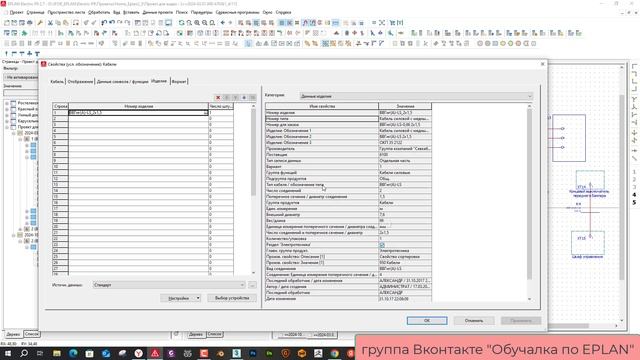Click the parts table vertical scrollbar
Image resolution: width=640 pixels, height=360 pixels.
(253, 188)
